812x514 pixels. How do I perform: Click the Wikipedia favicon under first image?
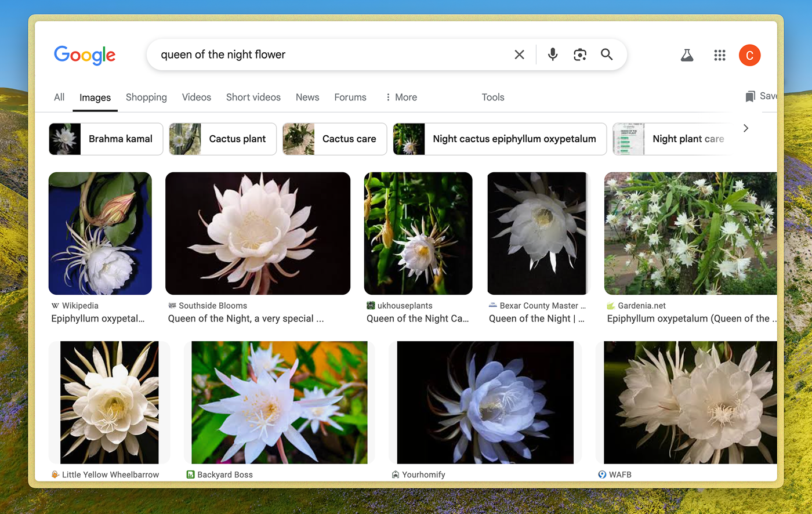click(55, 306)
